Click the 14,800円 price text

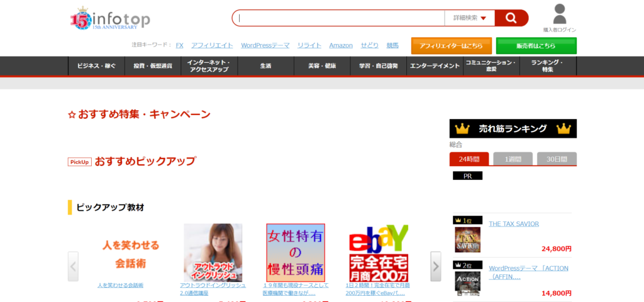pos(557,293)
